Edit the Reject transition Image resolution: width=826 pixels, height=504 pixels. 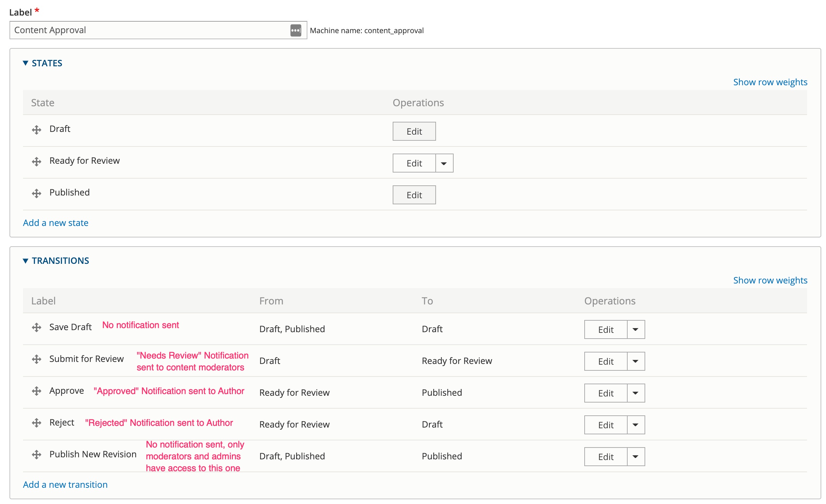click(x=605, y=425)
